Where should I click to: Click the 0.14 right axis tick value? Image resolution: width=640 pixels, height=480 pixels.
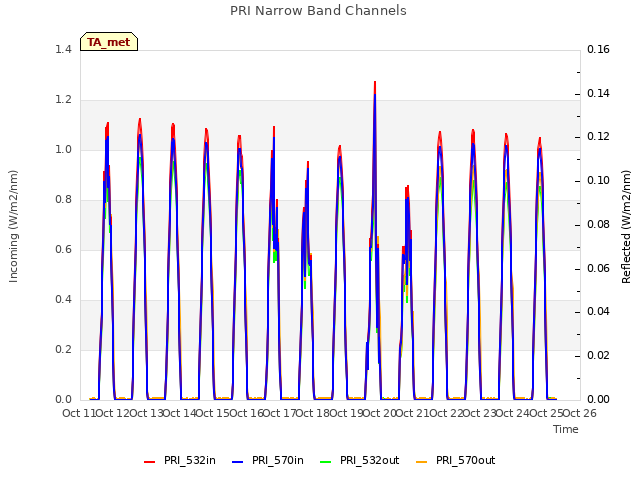(598, 93)
